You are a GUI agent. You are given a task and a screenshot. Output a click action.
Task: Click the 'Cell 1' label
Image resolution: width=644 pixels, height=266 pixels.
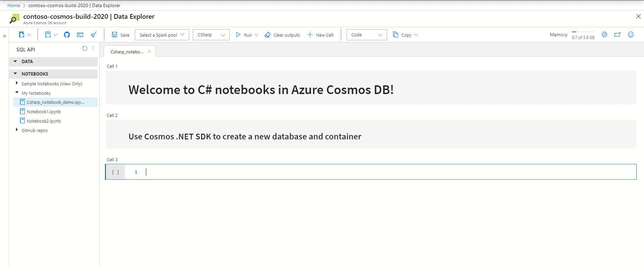point(112,66)
